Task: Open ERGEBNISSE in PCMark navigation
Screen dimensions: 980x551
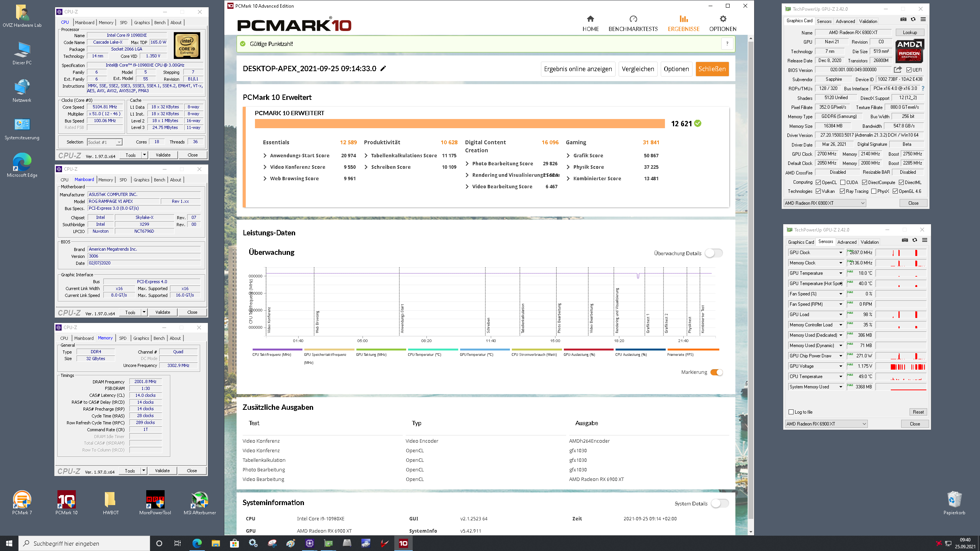Action: [684, 23]
